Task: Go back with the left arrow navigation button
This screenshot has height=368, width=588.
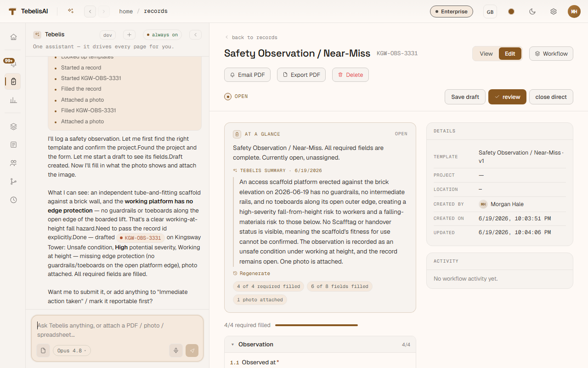Action: [x=90, y=11]
